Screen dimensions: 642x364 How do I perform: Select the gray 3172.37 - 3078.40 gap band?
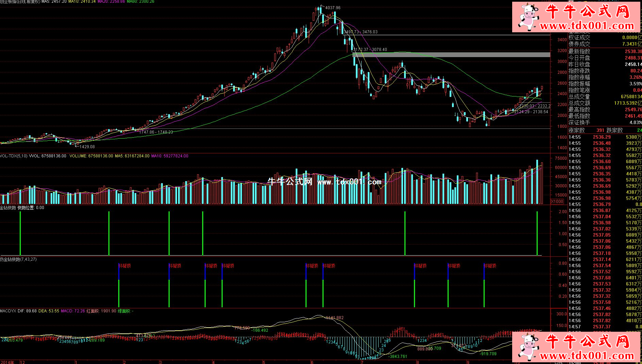pyautogui.click(x=451, y=54)
